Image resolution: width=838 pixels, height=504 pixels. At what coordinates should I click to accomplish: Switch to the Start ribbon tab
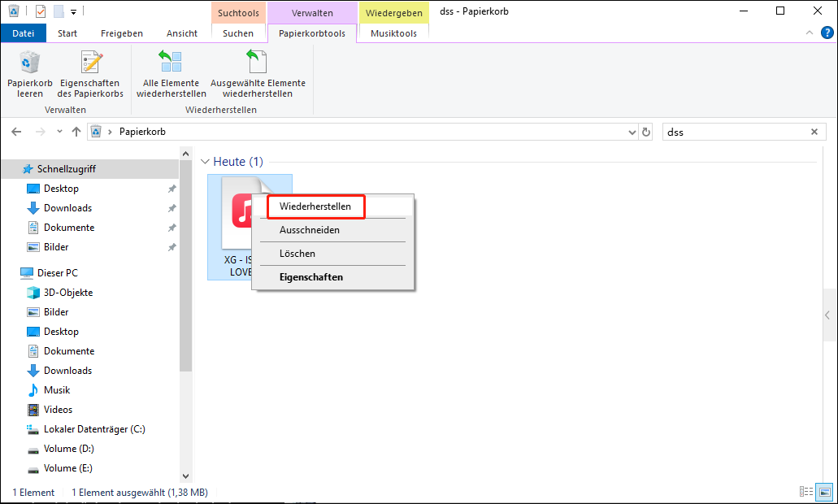pyautogui.click(x=67, y=33)
